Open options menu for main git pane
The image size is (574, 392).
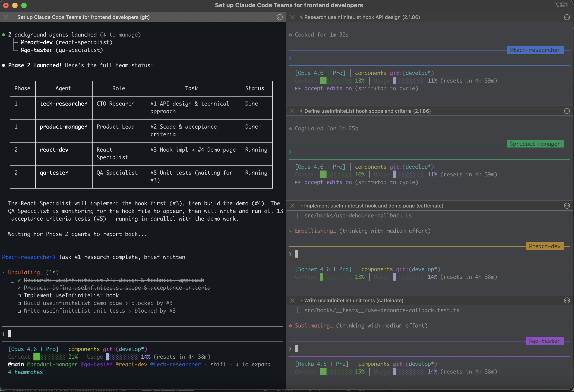tap(280, 17)
